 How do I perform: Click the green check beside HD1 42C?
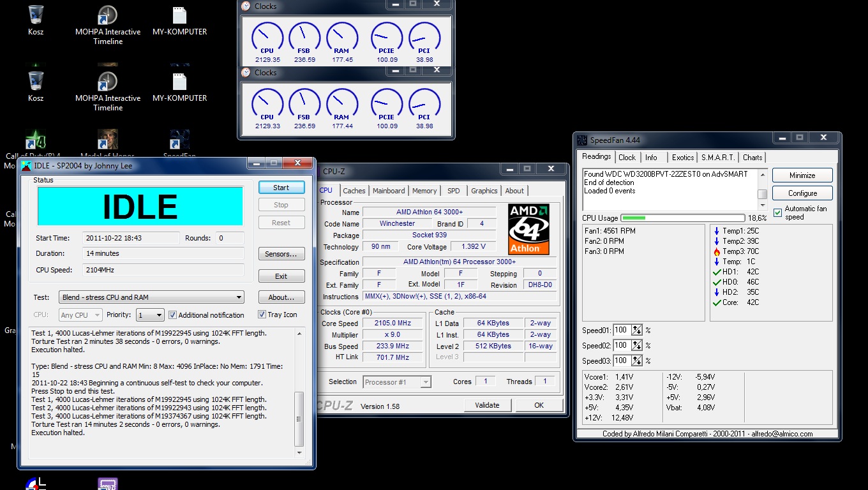pos(717,272)
